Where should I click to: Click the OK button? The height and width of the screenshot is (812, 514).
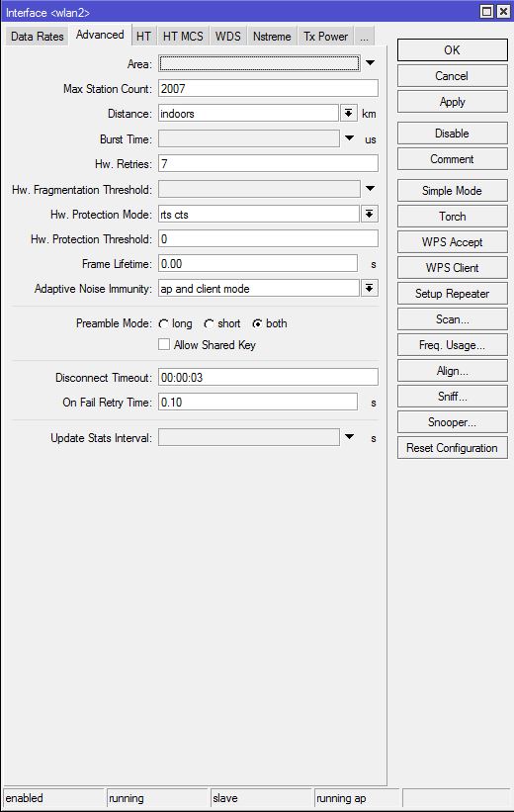pos(453,50)
